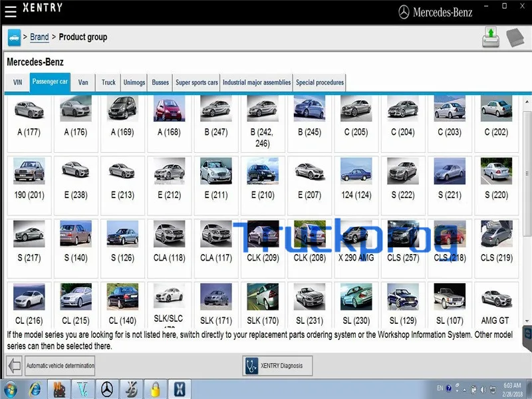Select the CL (216) model
The image size is (532, 399).
[29, 305]
